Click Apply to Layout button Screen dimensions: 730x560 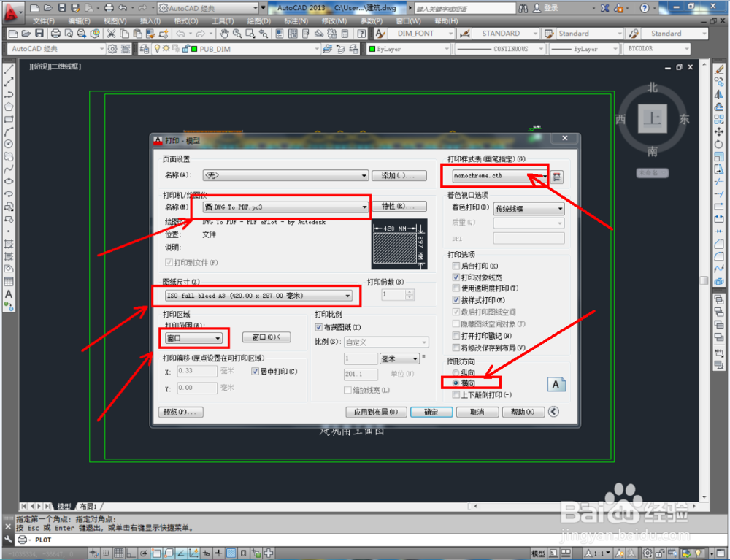tap(376, 412)
